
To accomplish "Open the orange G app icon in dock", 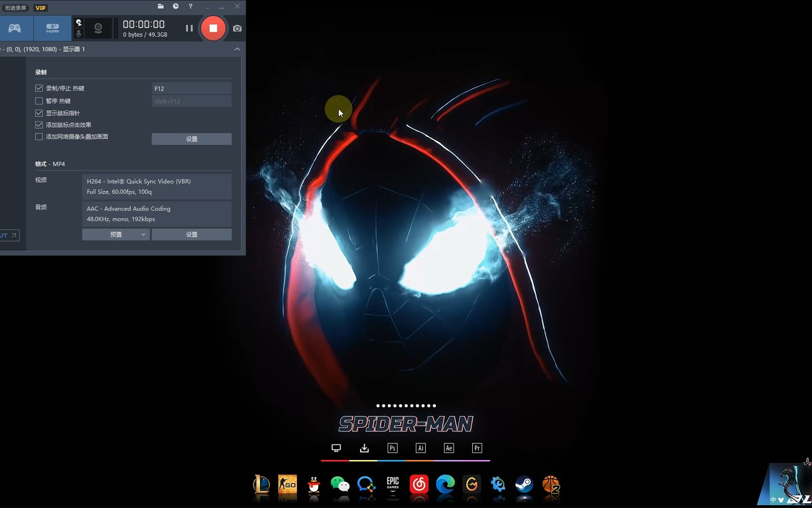I will (472, 484).
